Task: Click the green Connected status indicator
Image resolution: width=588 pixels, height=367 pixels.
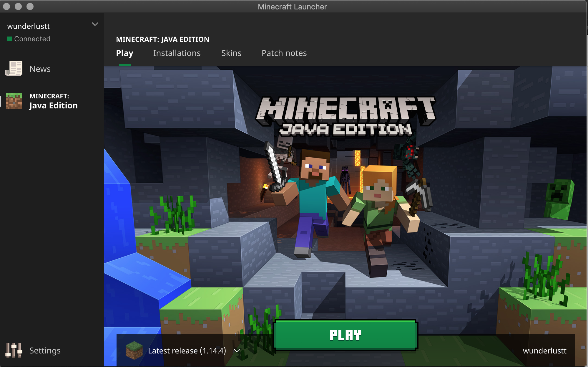Action: coord(9,39)
